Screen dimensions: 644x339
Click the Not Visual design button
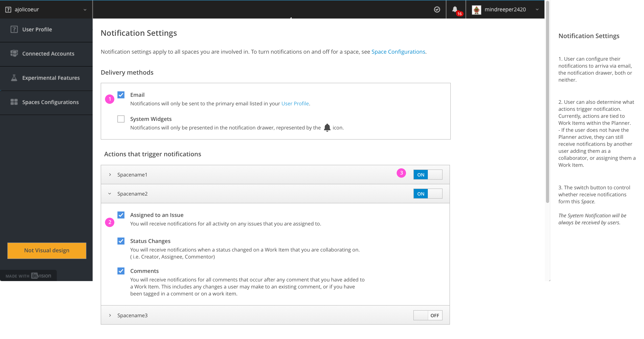point(46,250)
